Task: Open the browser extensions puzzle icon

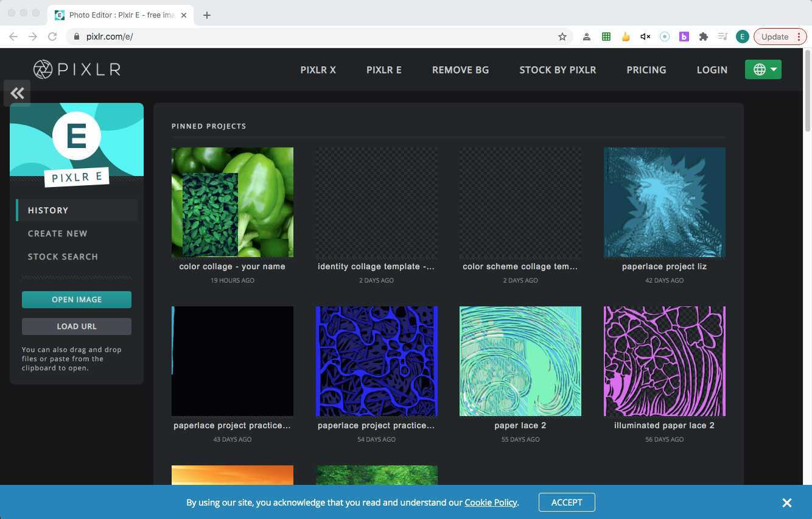Action: coord(704,37)
